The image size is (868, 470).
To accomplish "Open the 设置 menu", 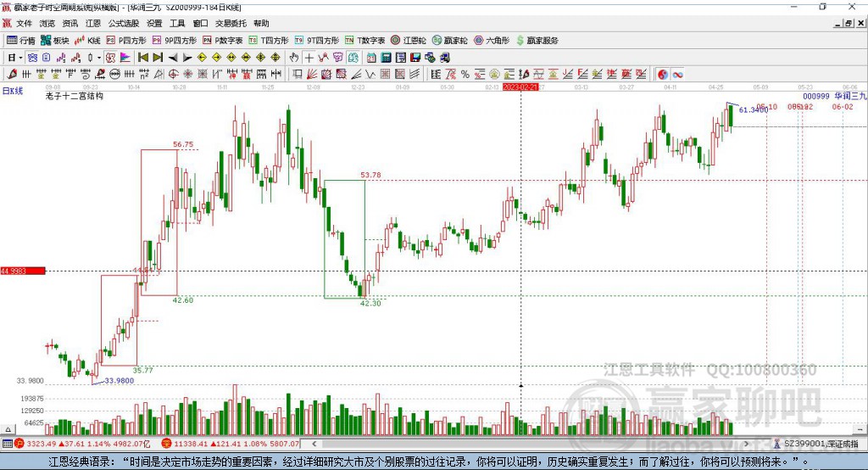I will [154, 23].
